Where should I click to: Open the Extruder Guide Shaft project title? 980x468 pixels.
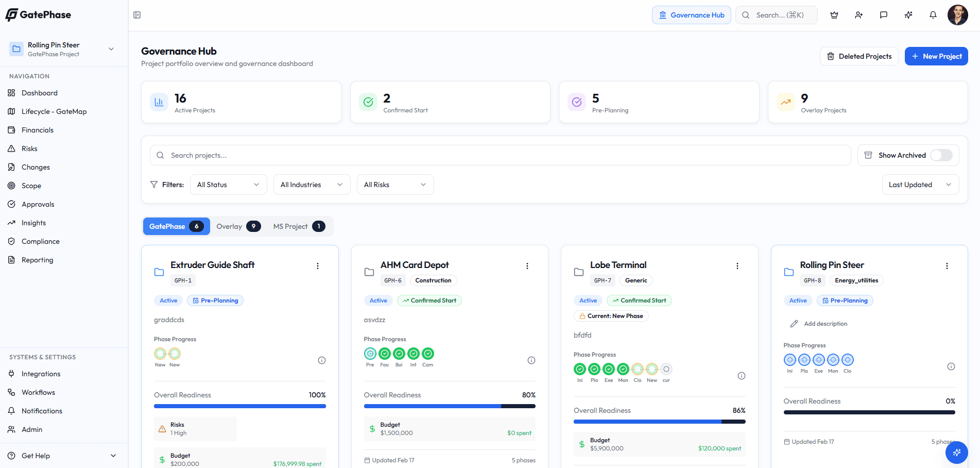[x=213, y=265]
